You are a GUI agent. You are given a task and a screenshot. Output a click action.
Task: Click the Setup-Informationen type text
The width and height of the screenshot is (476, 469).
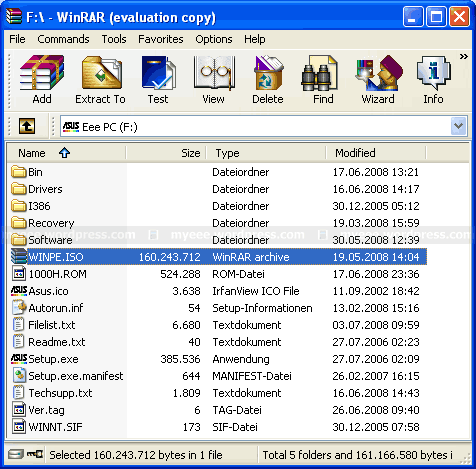pyautogui.click(x=262, y=308)
